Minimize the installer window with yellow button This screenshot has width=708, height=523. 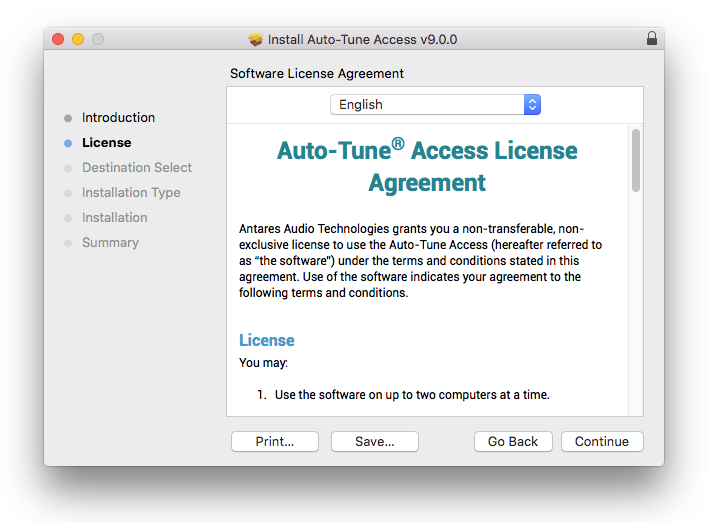tap(78, 39)
